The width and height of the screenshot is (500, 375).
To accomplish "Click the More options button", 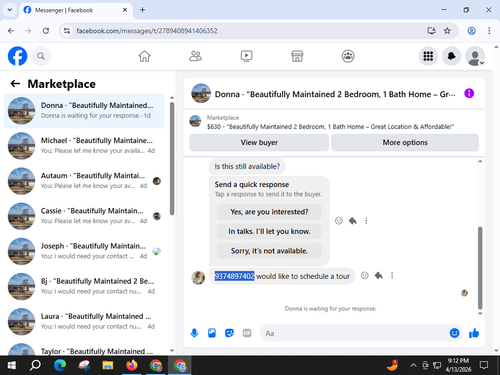I will pyautogui.click(x=405, y=142).
